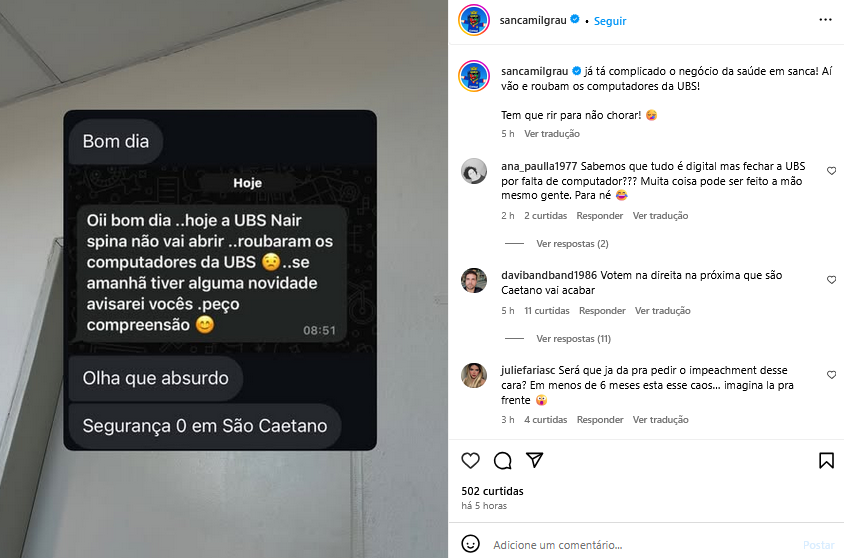844x558 pixels.
Task: Open the three-dot more options menu
Action: point(825,20)
